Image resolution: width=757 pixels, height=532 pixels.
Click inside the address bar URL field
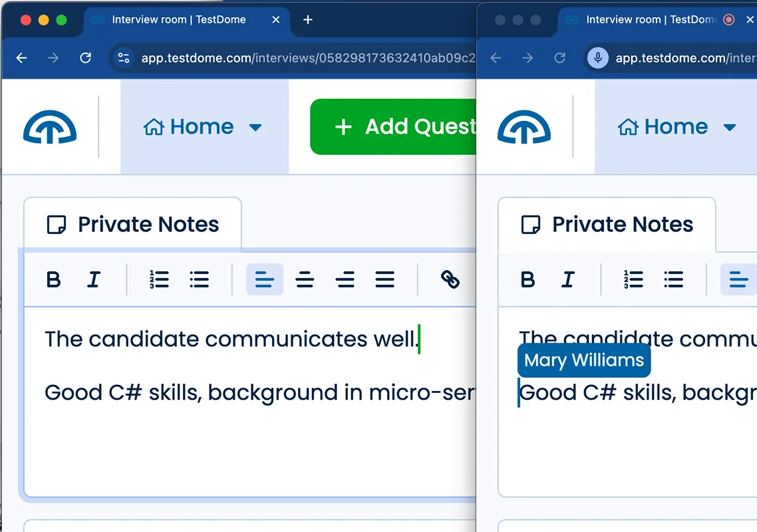coord(299,58)
